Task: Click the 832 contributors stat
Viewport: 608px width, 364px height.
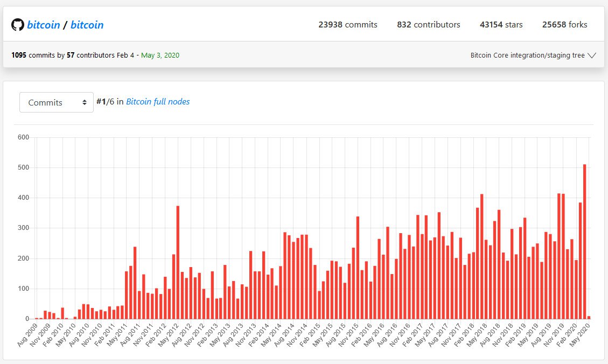Action: click(429, 24)
